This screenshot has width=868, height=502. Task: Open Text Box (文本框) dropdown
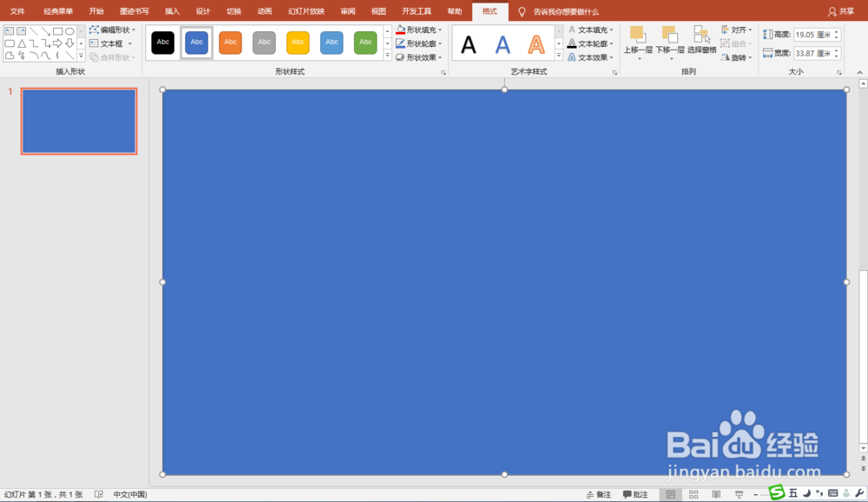pos(111,43)
